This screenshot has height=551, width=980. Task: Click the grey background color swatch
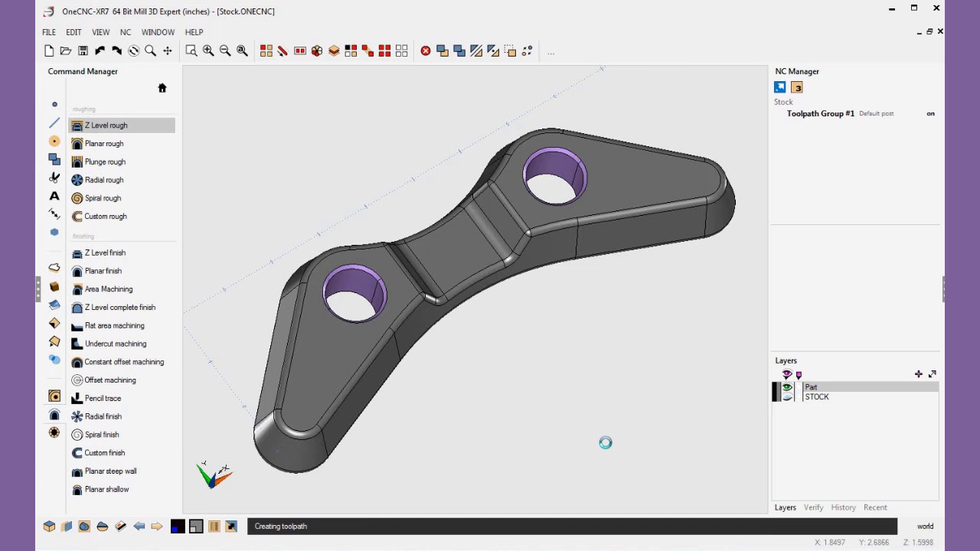[196, 527]
